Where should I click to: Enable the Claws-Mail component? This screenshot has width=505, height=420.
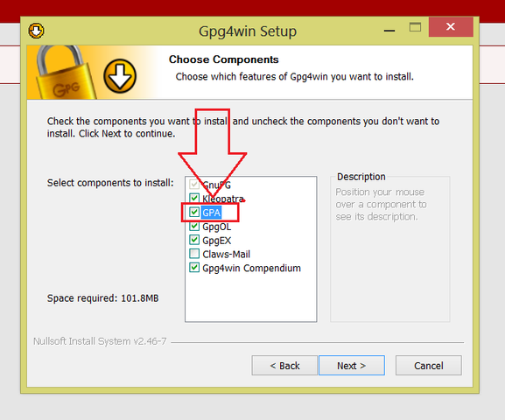[x=194, y=254]
